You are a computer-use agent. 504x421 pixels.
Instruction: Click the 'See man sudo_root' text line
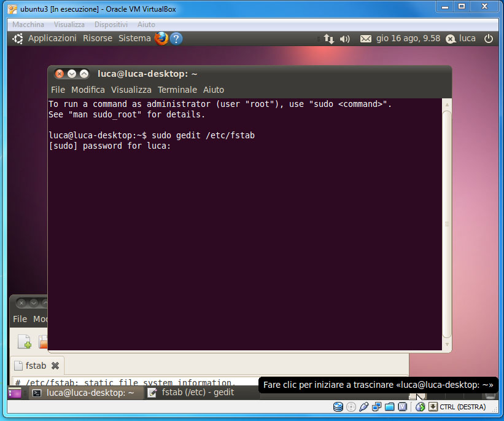coord(126,114)
